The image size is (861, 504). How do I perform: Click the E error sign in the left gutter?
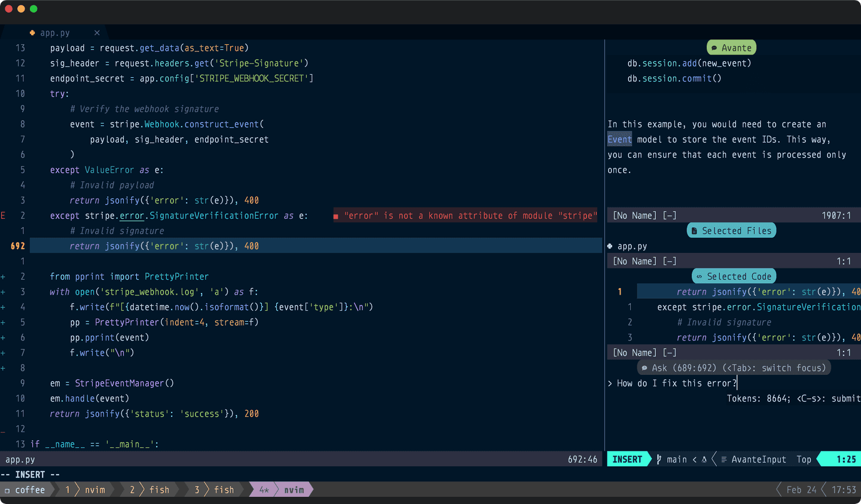click(x=3, y=215)
